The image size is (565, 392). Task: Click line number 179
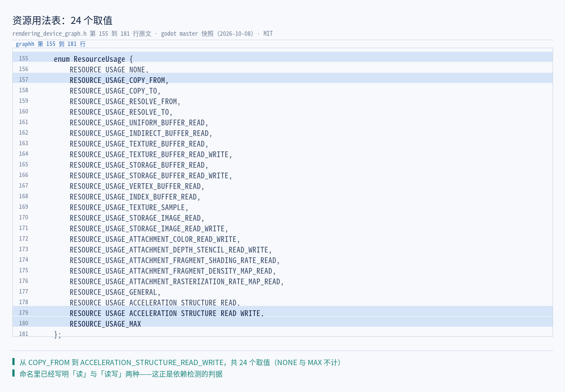pyautogui.click(x=23, y=313)
